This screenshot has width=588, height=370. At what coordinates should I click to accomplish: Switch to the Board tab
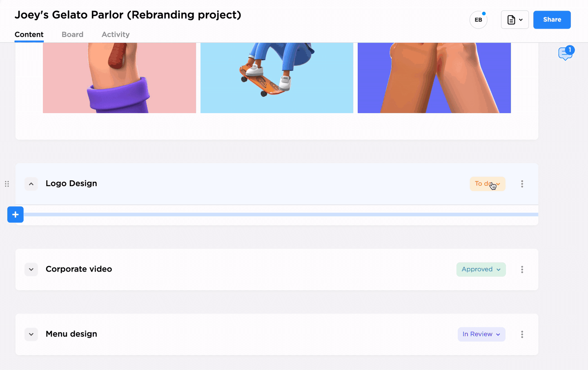pyautogui.click(x=73, y=35)
